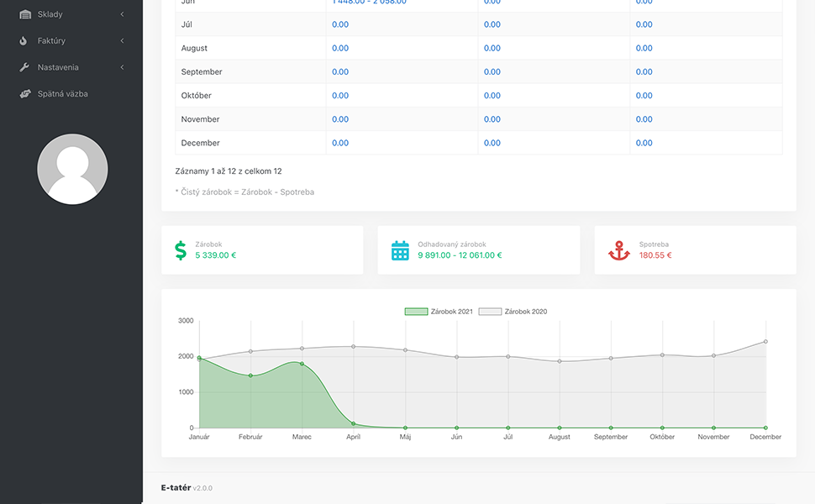Viewport: 815px width, 504px height.
Task: Click the December row label
Action: pyautogui.click(x=200, y=143)
